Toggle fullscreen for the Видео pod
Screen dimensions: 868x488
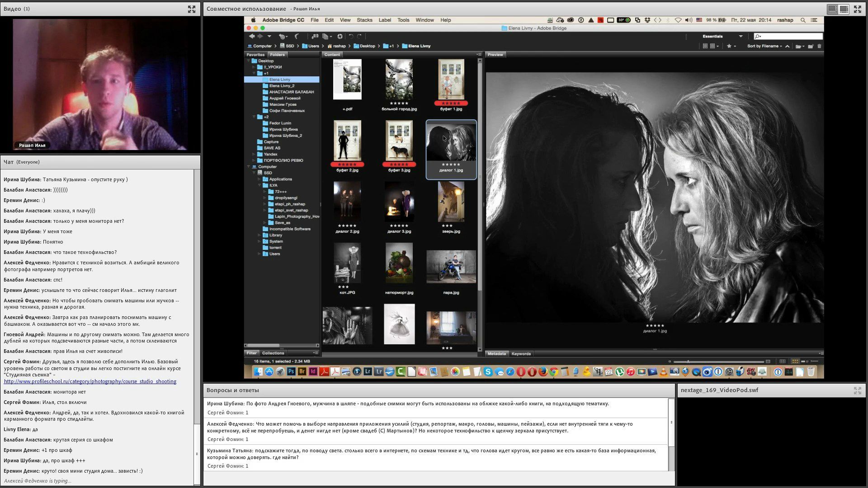coord(192,9)
